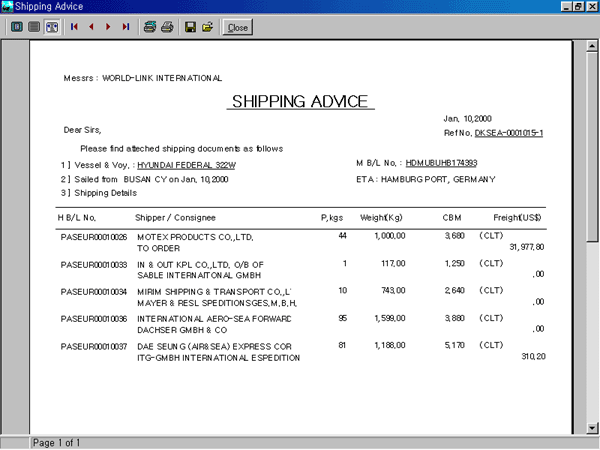Restore the Shipping Advice window

point(578,7)
